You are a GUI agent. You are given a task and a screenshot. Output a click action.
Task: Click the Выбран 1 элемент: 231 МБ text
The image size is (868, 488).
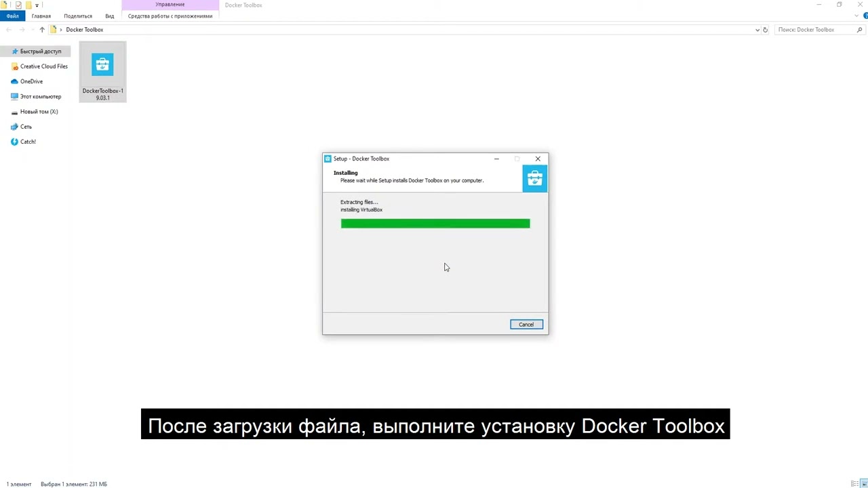click(75, 484)
